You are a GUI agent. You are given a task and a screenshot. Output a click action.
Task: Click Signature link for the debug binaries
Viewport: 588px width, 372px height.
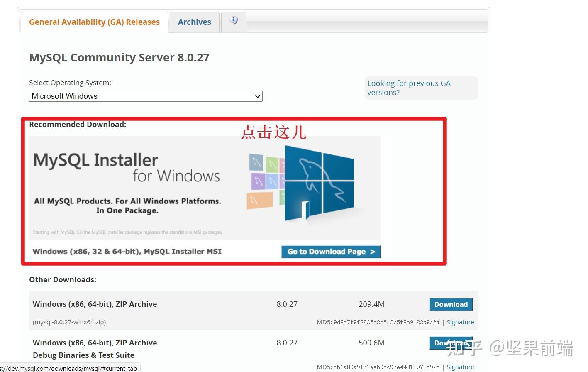[460, 367]
